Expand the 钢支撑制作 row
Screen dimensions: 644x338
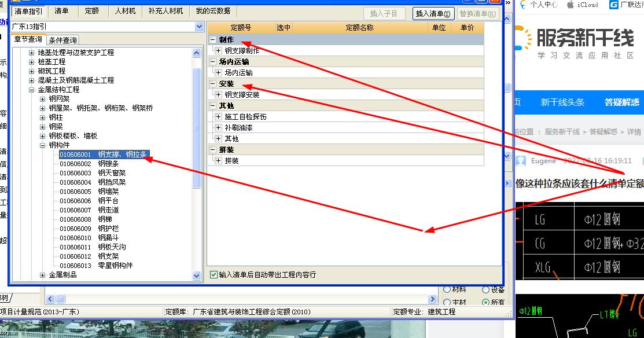219,51
